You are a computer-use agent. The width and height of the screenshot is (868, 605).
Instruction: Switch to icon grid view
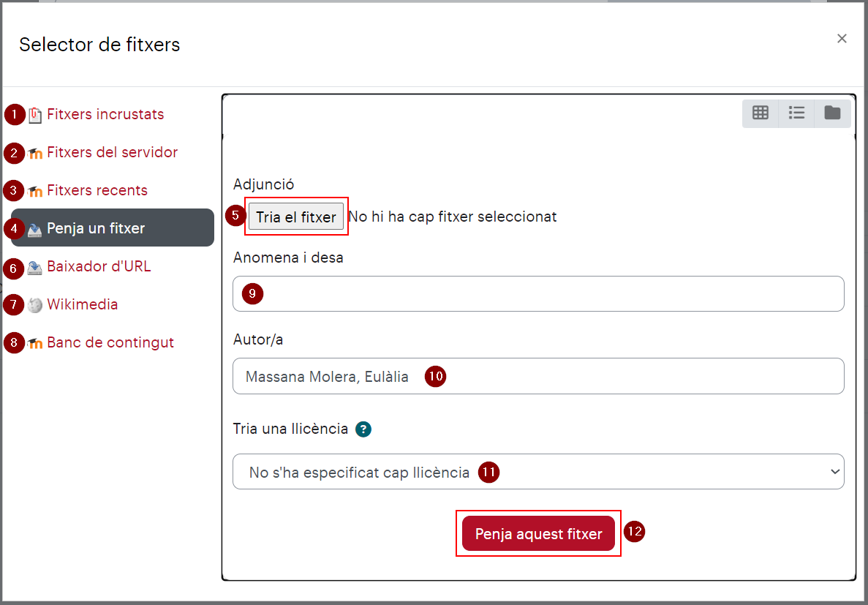pyautogui.click(x=760, y=113)
